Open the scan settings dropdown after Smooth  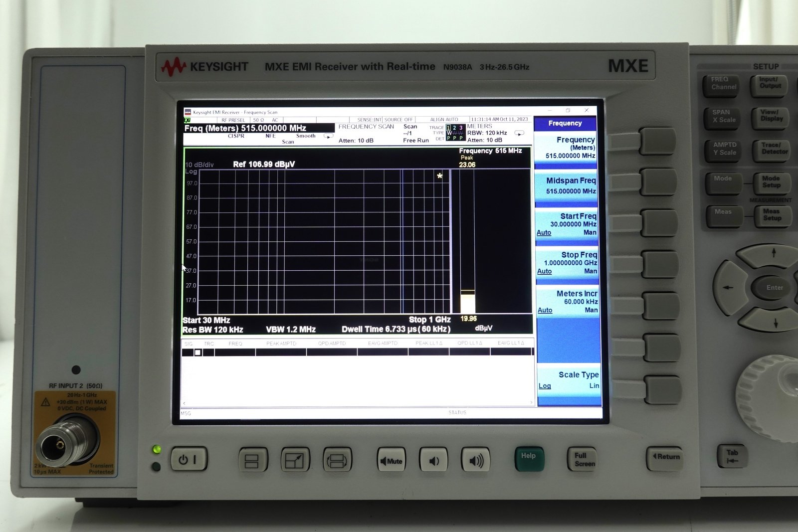328,136
